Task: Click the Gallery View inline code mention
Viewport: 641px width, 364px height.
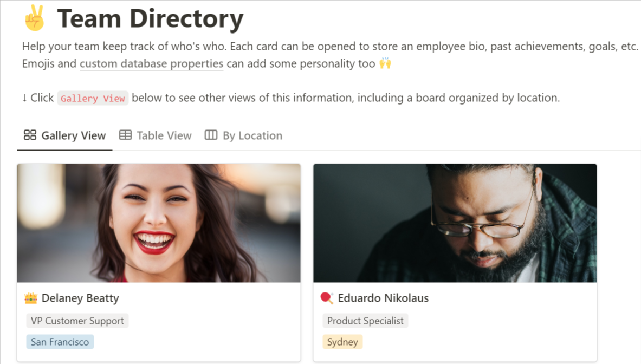Action: click(93, 98)
